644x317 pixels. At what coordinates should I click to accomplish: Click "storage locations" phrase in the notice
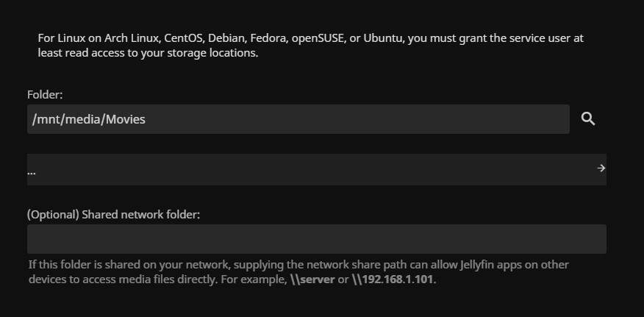pyautogui.click(x=212, y=54)
